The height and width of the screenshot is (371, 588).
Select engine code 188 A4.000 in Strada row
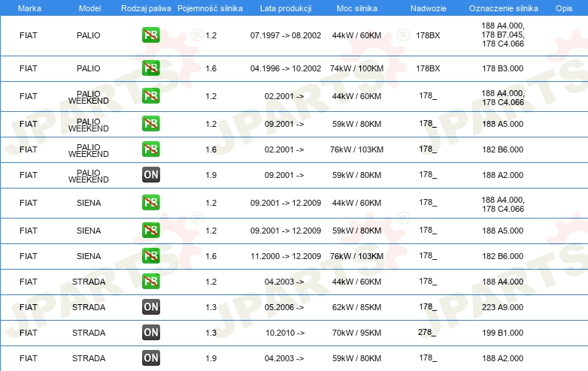point(502,282)
